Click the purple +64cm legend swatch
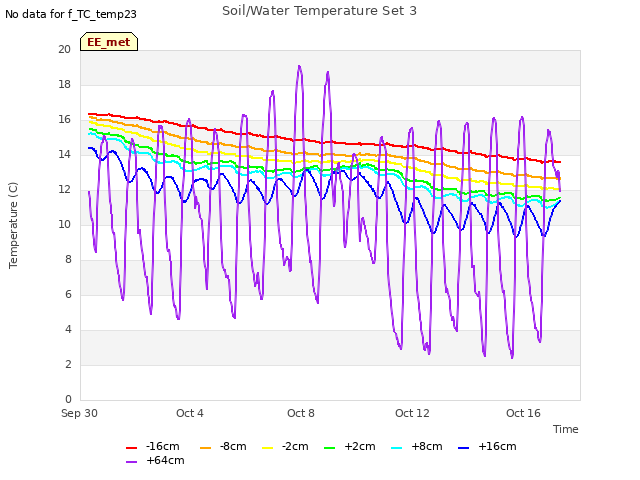The height and width of the screenshot is (480, 640). 131,462
